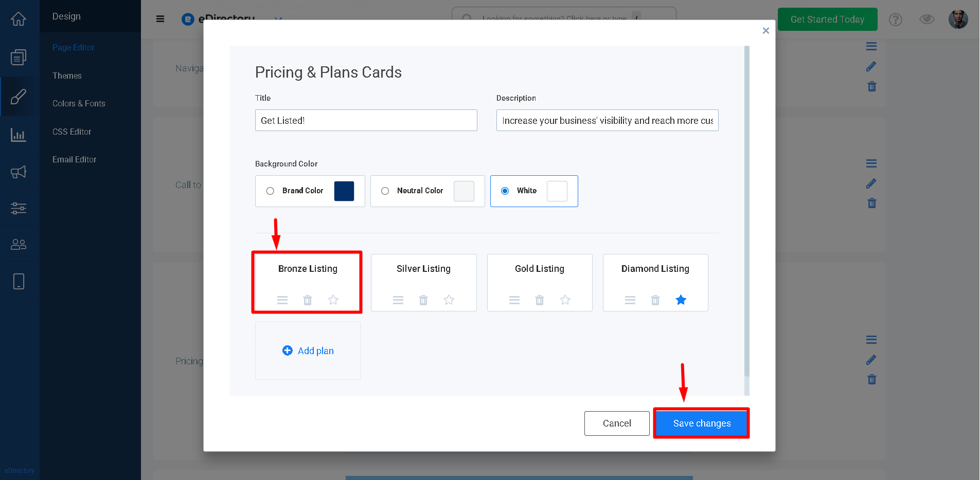
Task: Open Page Editor in Design menu
Action: click(x=73, y=47)
